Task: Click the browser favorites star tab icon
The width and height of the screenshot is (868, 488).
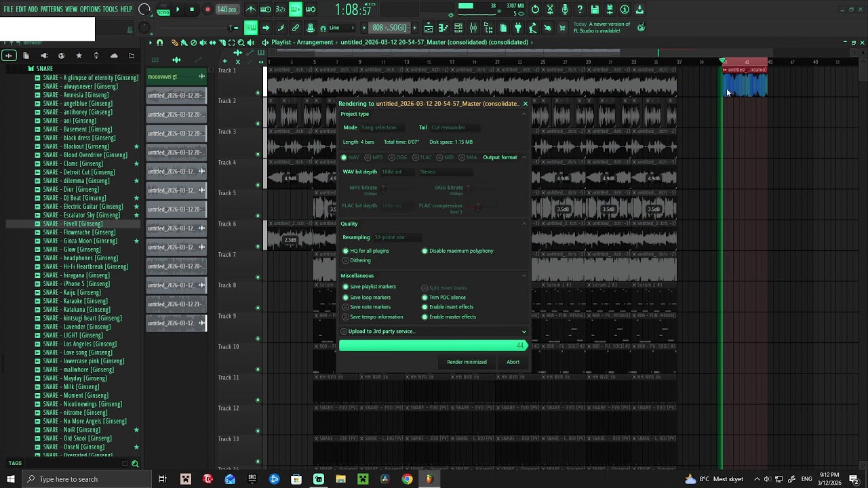Action: [79, 56]
